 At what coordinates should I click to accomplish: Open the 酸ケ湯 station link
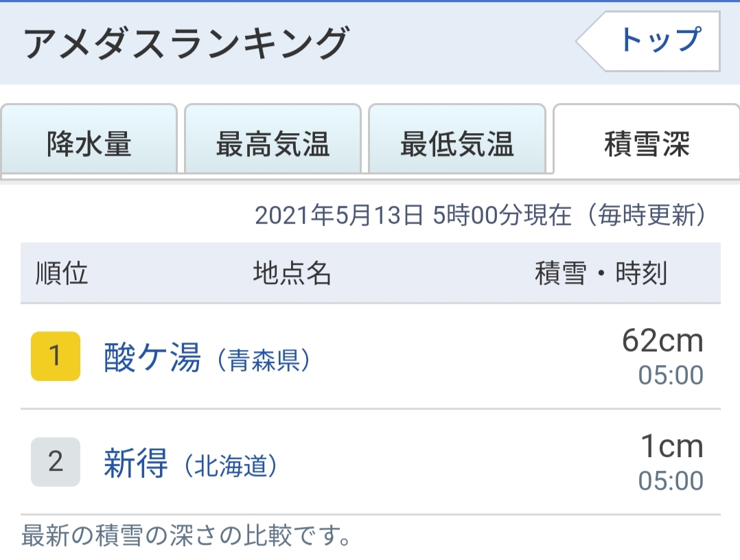pos(152,358)
